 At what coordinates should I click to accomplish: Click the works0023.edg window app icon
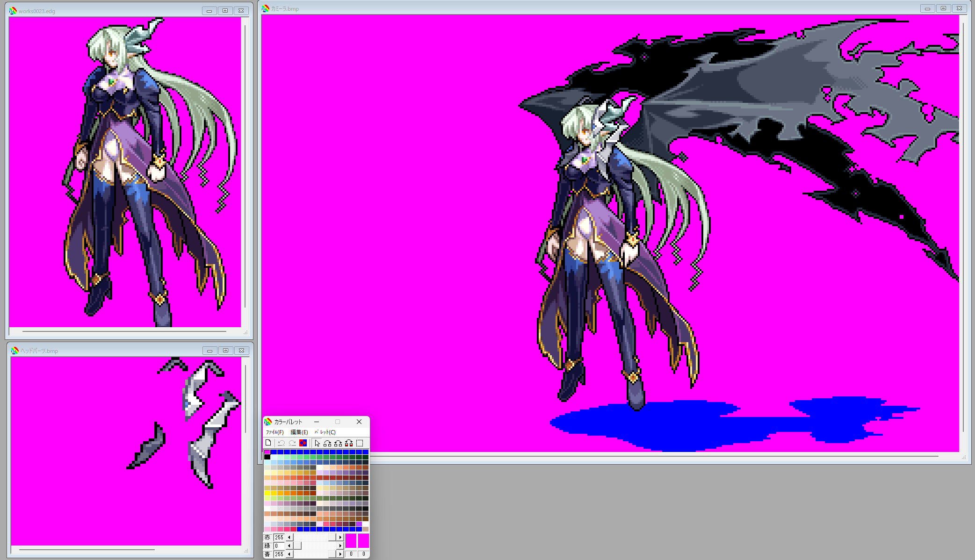[x=13, y=11]
